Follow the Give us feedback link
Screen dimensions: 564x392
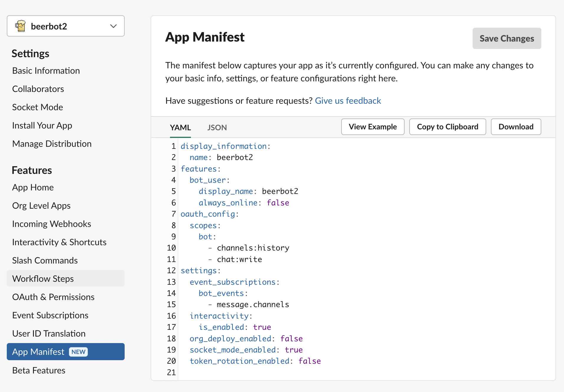(x=348, y=101)
